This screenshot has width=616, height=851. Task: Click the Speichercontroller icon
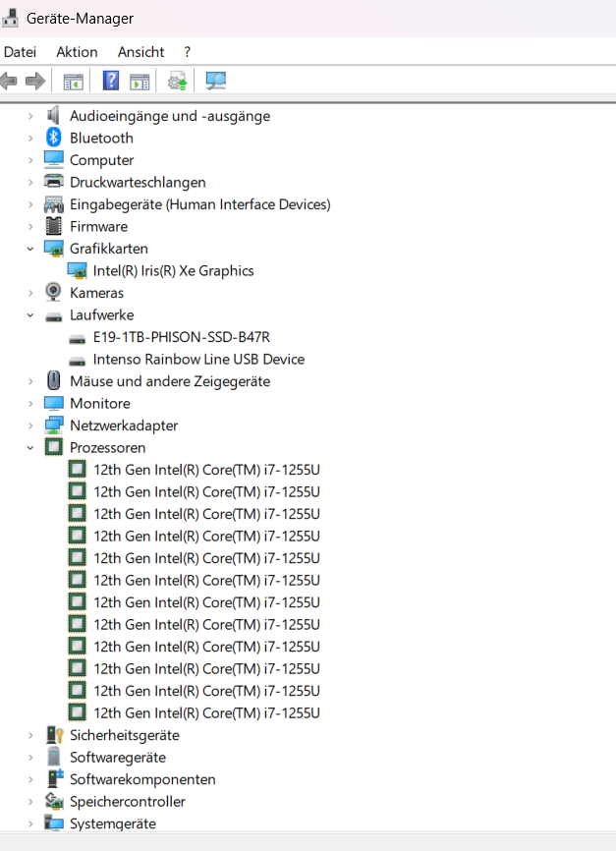(54, 801)
